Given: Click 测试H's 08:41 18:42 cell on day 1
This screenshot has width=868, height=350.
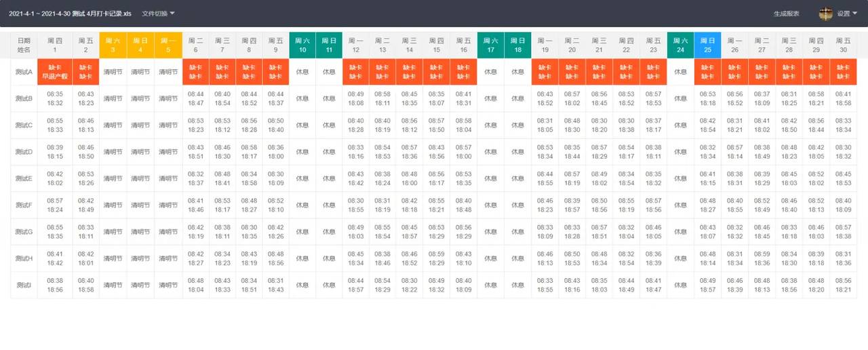Looking at the screenshot, I should (x=55, y=258).
